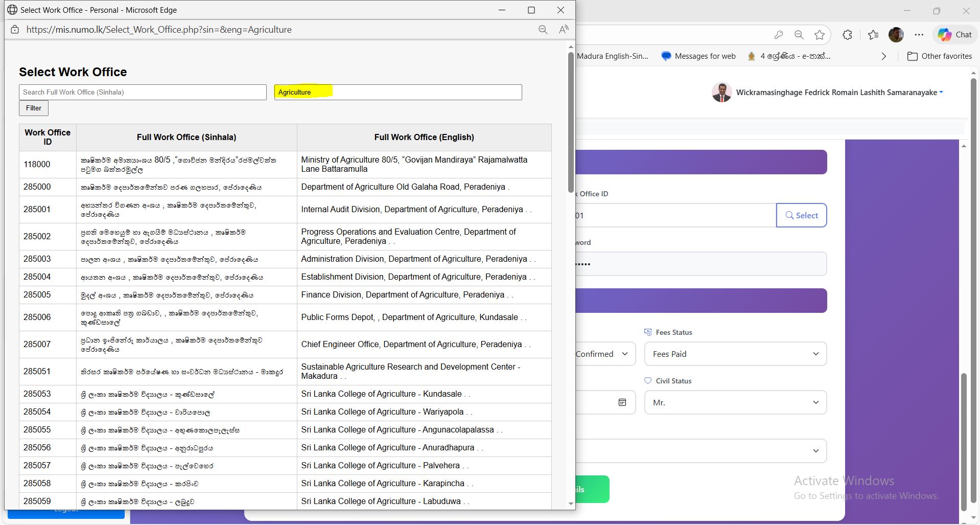Viewport: 980px width, 525px height.
Task: Open the Favorites list icon
Action: pos(873,35)
